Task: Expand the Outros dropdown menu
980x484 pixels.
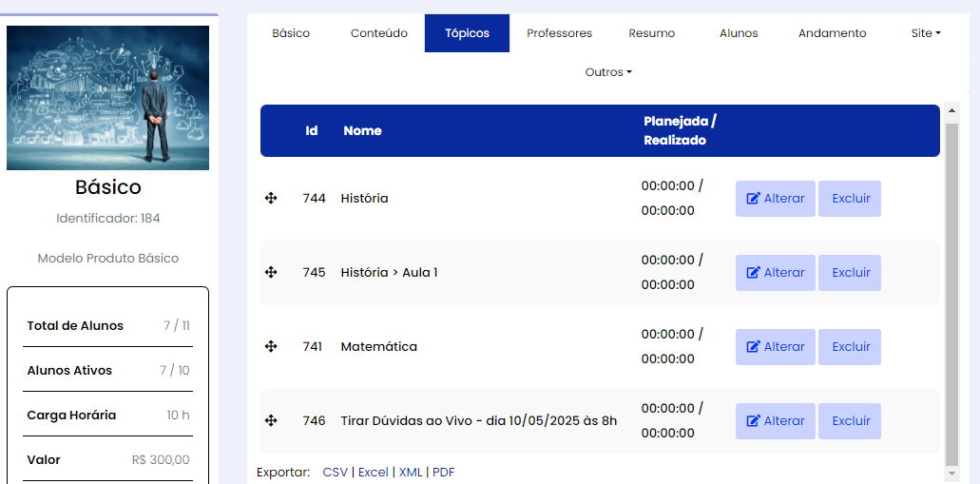Action: click(x=608, y=72)
